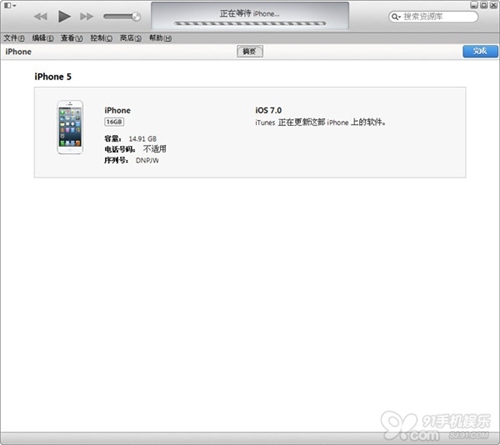Open the 控制 menu
Viewport: 500px width, 445px height.
(101, 38)
